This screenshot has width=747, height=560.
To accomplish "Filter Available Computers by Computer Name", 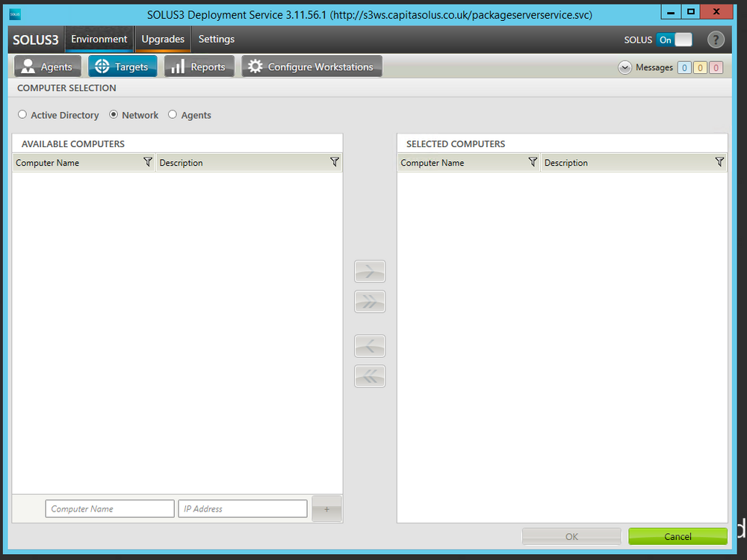I will coord(148,162).
